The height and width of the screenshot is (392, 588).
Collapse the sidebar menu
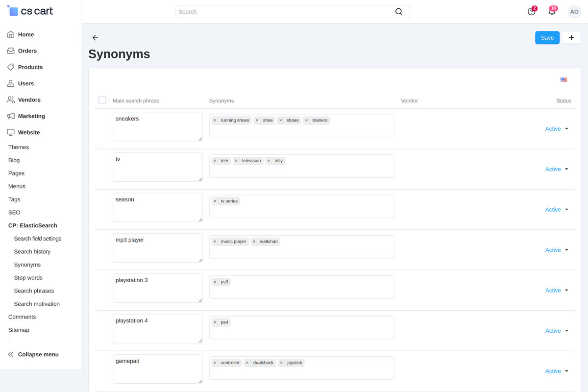coord(33,354)
